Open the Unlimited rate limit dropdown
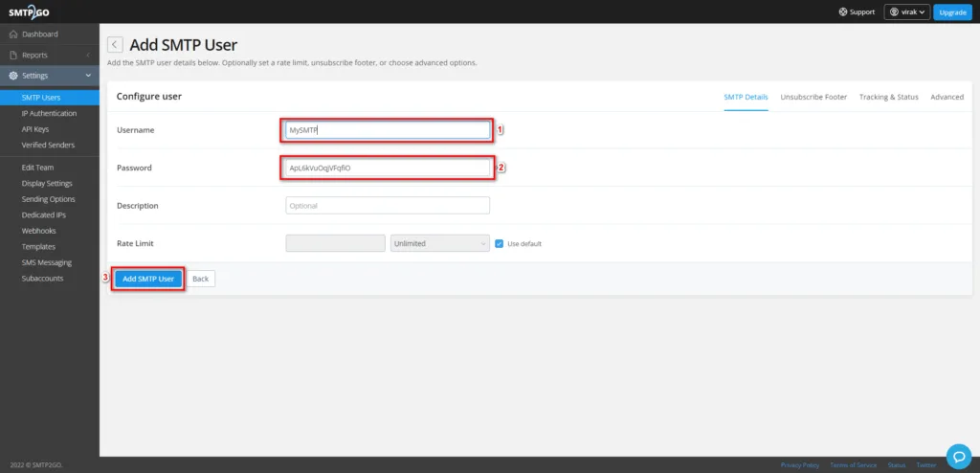Image resolution: width=980 pixels, height=473 pixels. tap(439, 243)
